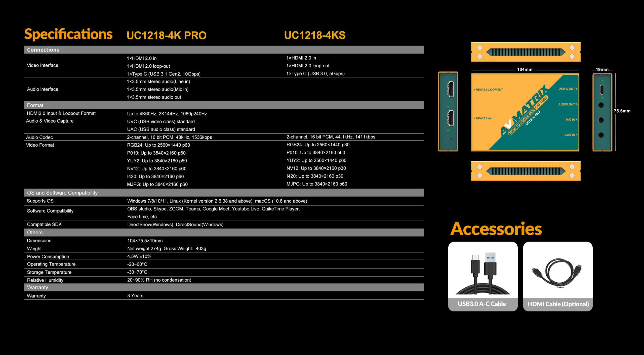Click the 'Video Interface' row label
This screenshot has height=355, width=644.
(43, 65)
